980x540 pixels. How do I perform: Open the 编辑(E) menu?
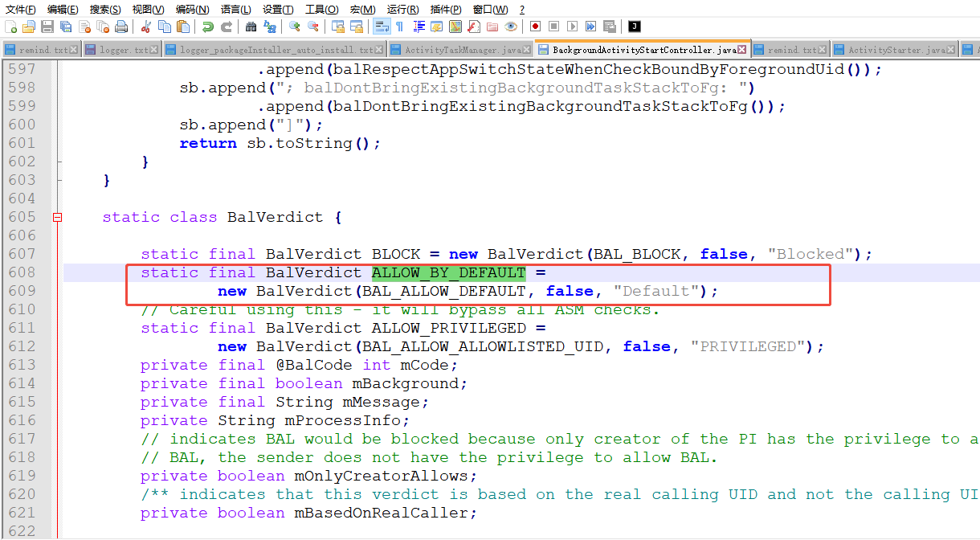click(63, 9)
